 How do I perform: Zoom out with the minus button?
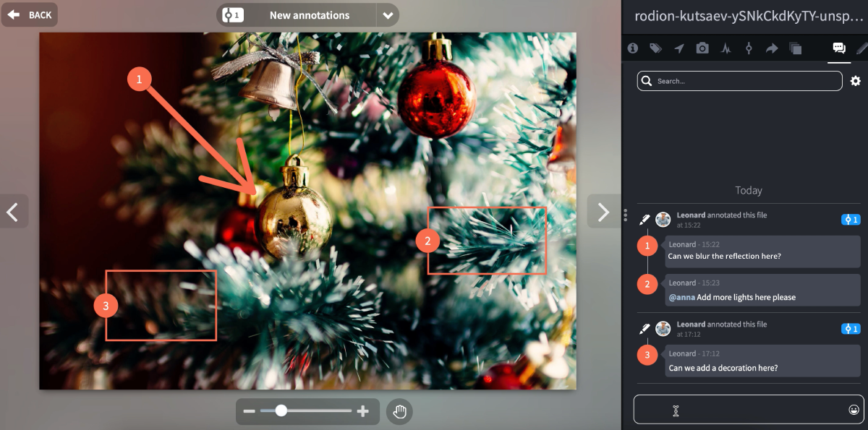tap(249, 411)
